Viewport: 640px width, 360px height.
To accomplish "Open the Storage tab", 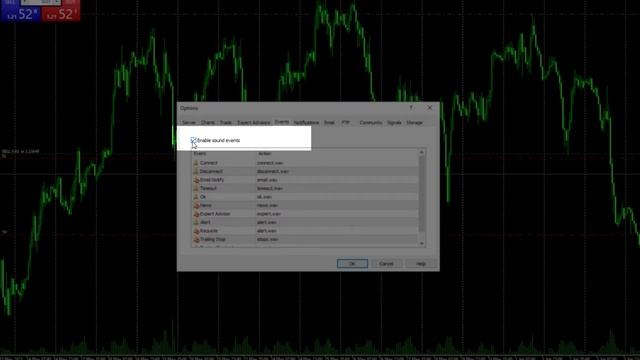I will point(414,122).
